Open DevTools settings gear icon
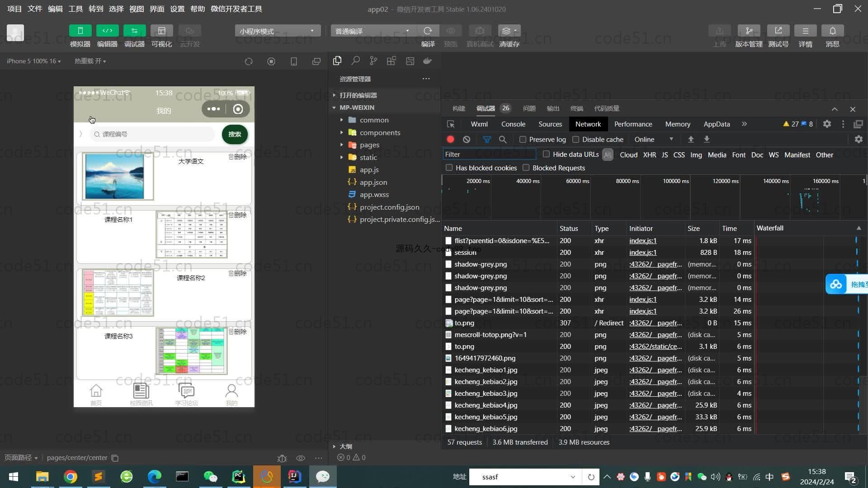Image resolution: width=868 pixels, height=488 pixels. pyautogui.click(x=827, y=124)
